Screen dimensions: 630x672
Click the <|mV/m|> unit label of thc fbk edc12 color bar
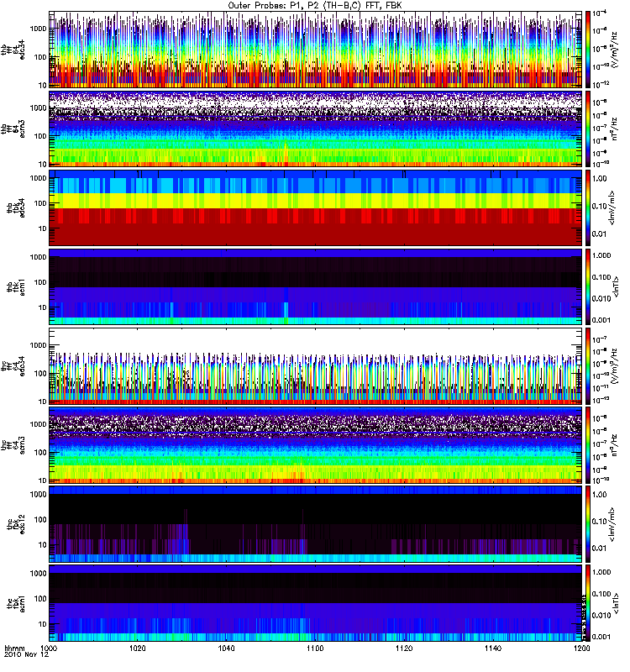613,523
